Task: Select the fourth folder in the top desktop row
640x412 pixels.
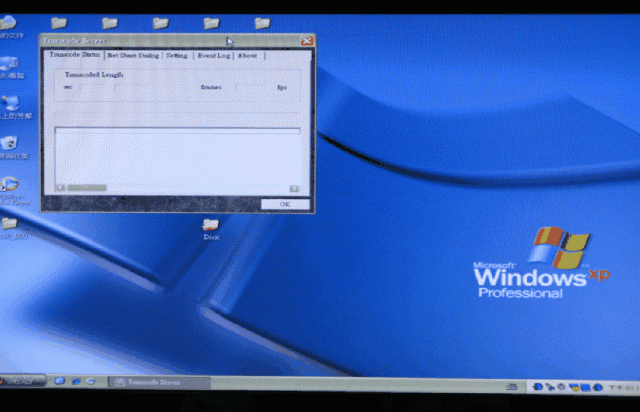Action: (211, 23)
